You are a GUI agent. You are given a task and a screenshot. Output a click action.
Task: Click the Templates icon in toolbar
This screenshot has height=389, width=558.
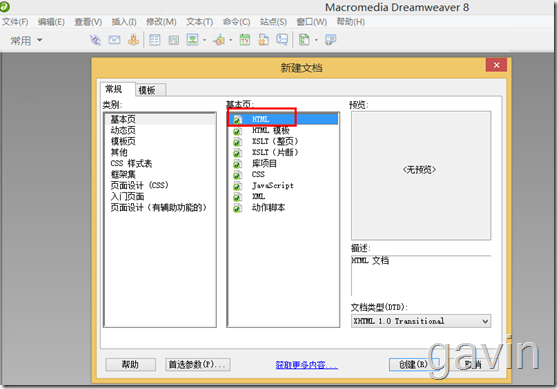point(304,40)
